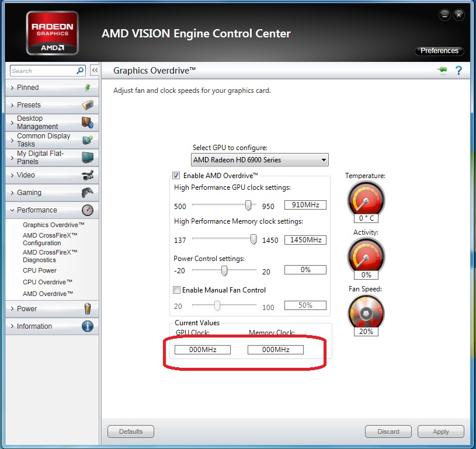Pin this page using the green pushpin icon

tap(442, 70)
